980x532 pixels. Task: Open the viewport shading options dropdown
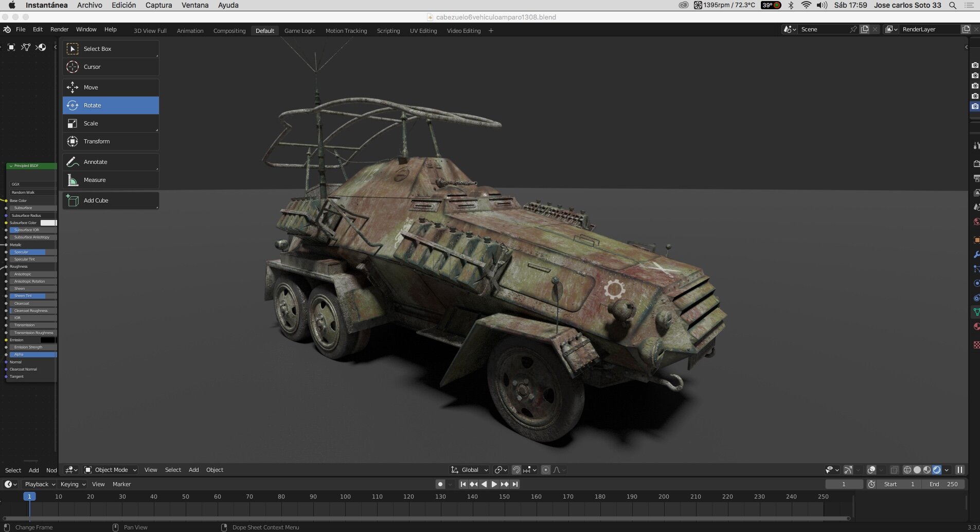pos(947,470)
